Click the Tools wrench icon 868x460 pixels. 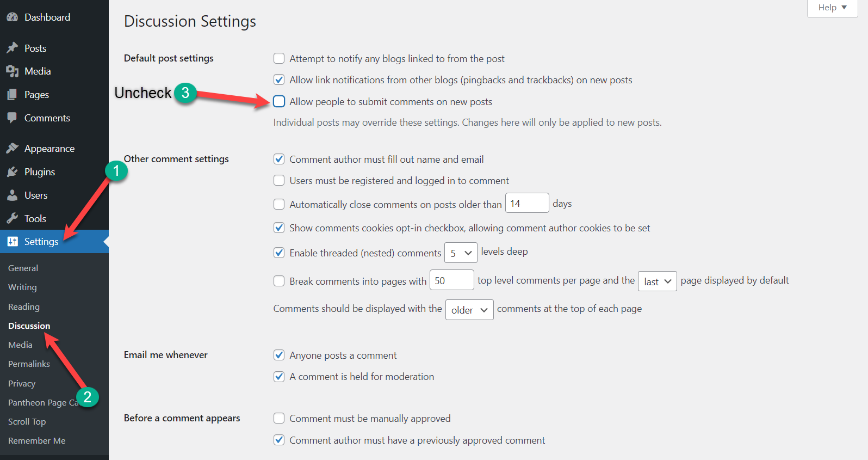(x=12, y=219)
